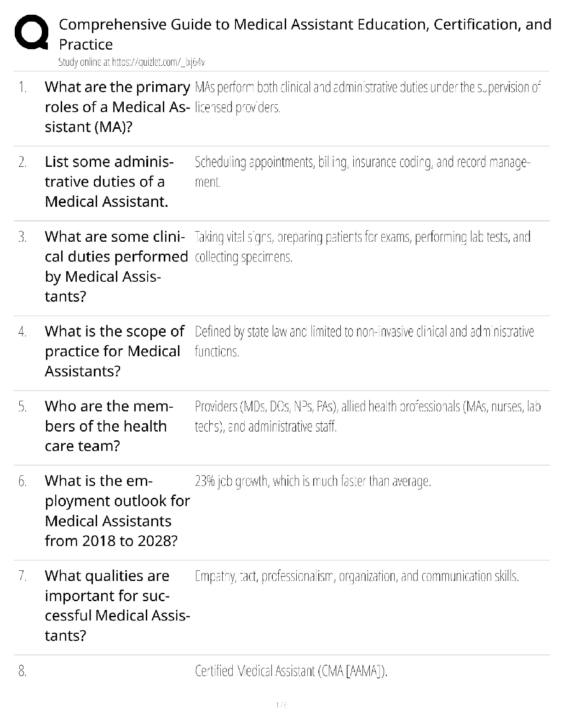The image size is (563, 728).
Task: Select the clinical duties question text
Action: click(116, 266)
